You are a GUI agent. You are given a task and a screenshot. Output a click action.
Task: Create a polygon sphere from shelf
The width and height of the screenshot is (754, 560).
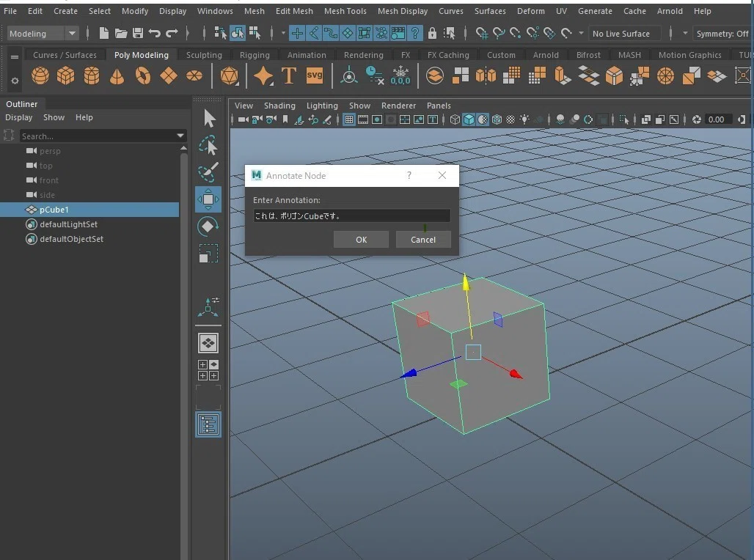[x=40, y=75]
